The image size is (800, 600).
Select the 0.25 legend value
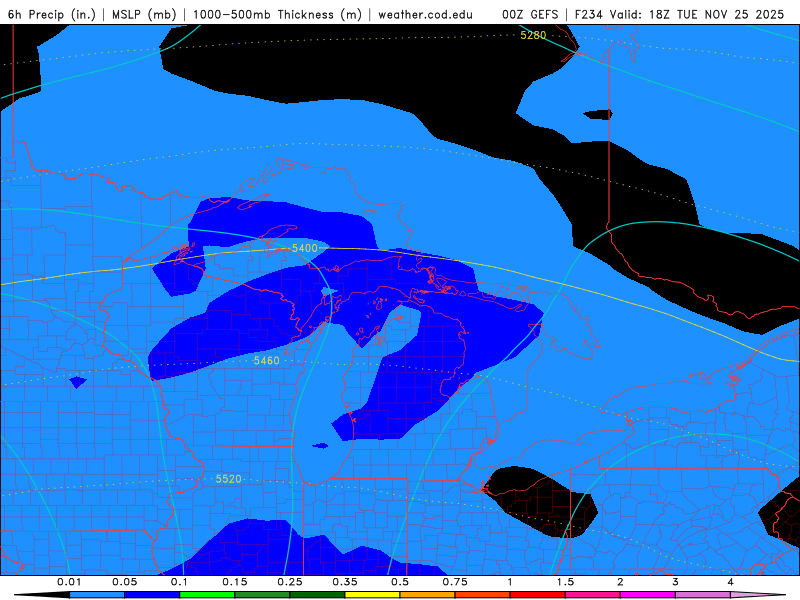290,582
